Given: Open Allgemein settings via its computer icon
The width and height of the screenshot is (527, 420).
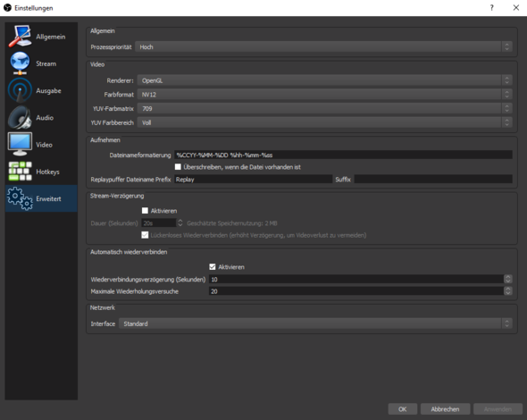Looking at the screenshot, I should point(20,37).
